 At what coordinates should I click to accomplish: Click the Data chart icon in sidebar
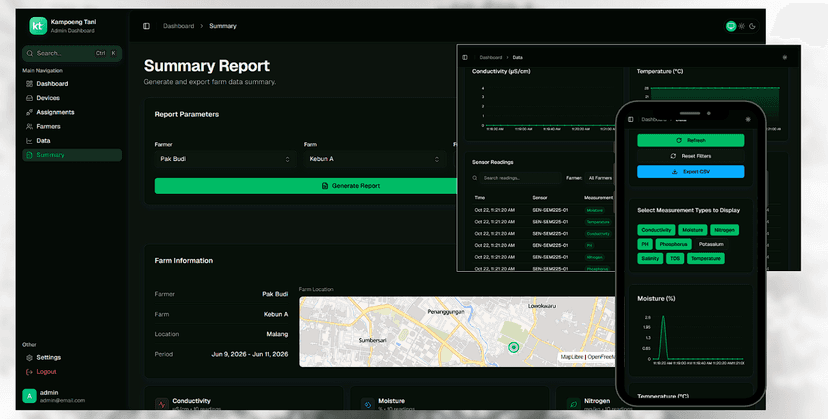29,141
